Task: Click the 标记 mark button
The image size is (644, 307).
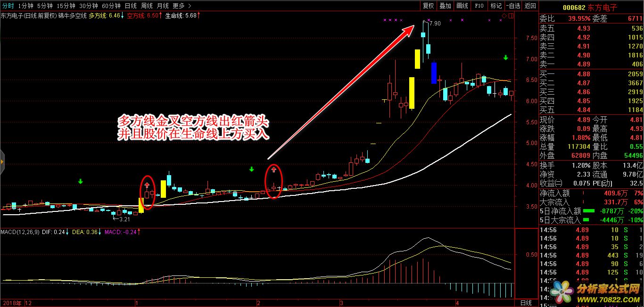Action: 496,6
